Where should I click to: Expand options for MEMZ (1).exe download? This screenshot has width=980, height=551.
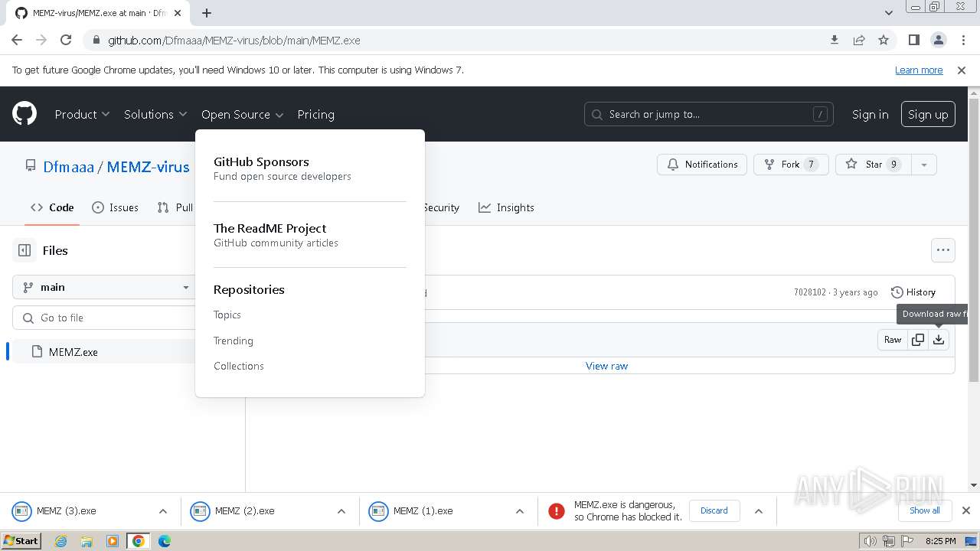coord(519,511)
